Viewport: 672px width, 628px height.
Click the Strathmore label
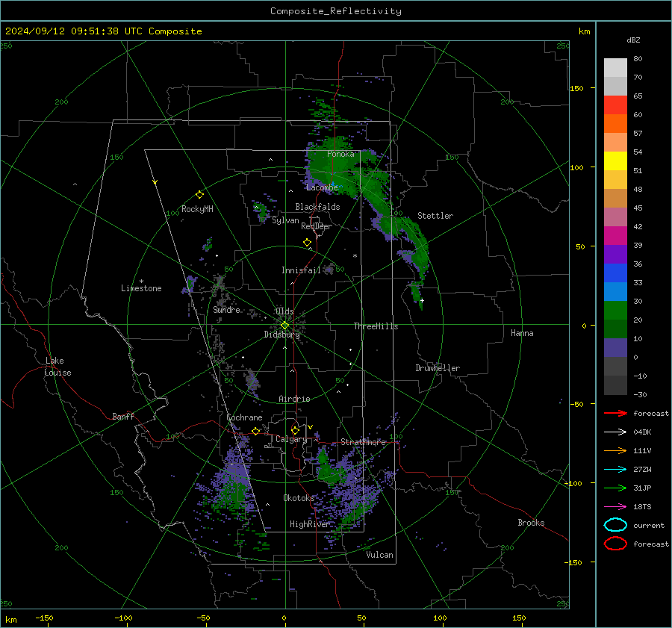click(364, 442)
